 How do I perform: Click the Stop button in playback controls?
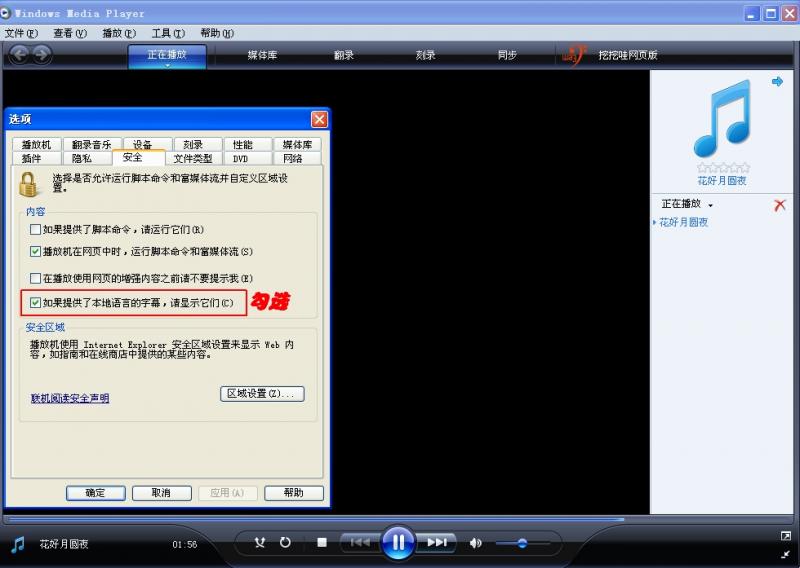[x=322, y=543]
